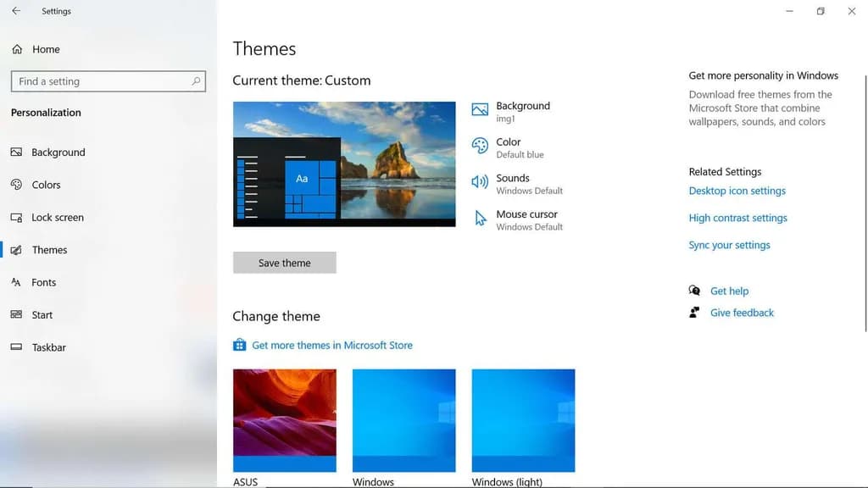868x488 pixels.
Task: Click the search magnifier in Find a setting
Action: click(x=196, y=81)
